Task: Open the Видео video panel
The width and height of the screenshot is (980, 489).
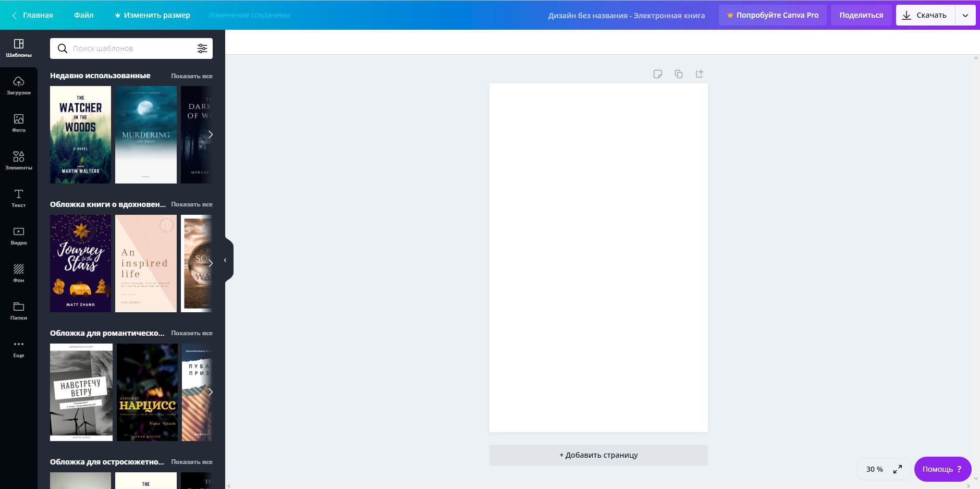Action: coord(19,236)
